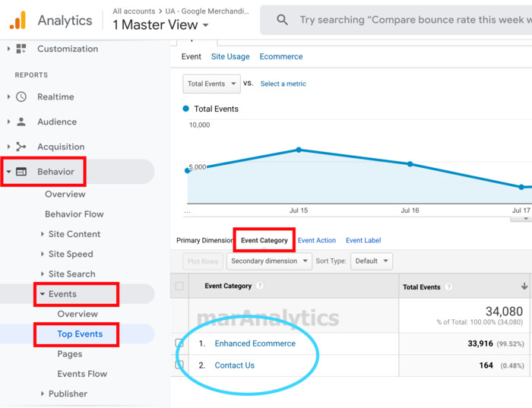Click the Behavior window icon

coord(21,172)
